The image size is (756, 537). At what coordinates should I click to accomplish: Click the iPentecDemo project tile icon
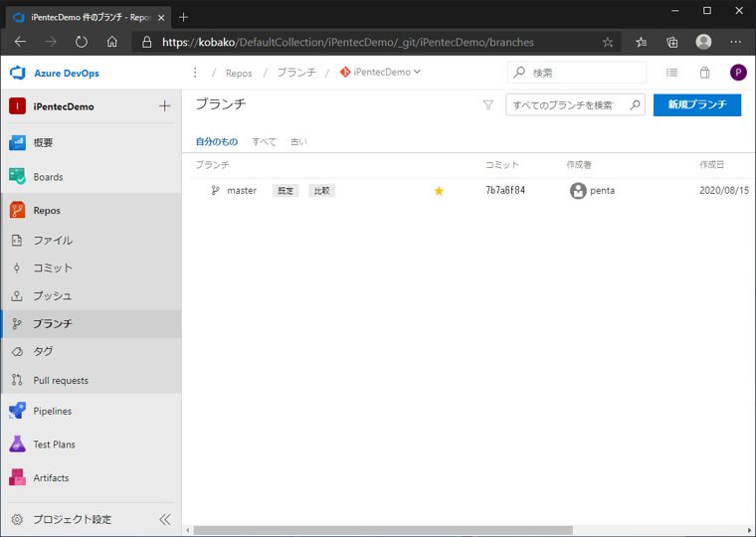tap(17, 106)
